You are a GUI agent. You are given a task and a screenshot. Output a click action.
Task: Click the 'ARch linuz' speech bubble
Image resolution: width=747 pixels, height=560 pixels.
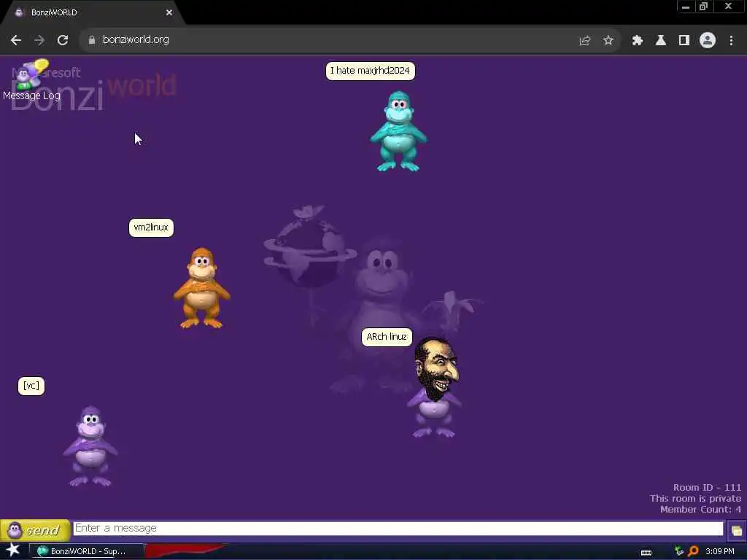click(x=387, y=337)
